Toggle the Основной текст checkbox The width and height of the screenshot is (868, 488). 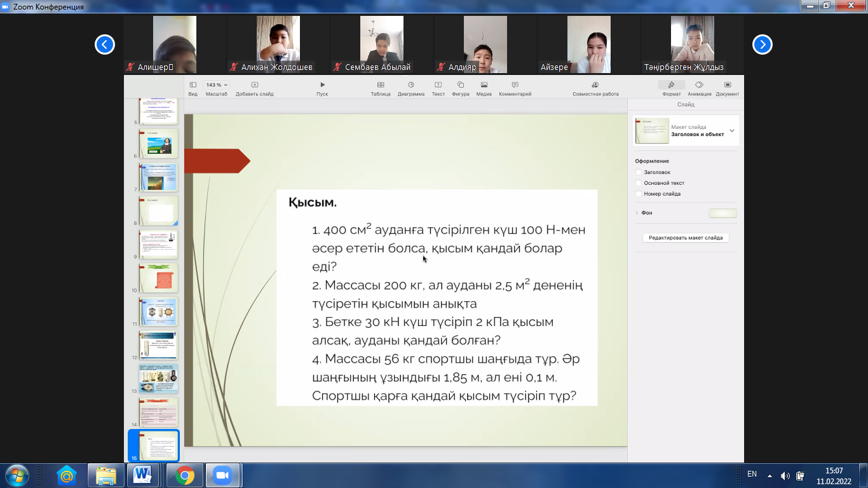coord(639,183)
